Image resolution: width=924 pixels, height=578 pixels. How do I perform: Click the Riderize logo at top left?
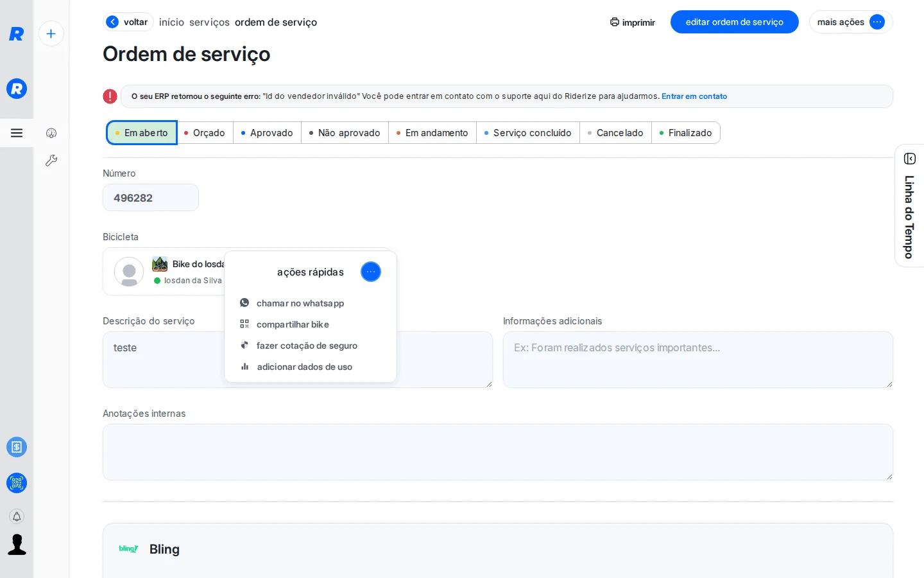(17, 34)
